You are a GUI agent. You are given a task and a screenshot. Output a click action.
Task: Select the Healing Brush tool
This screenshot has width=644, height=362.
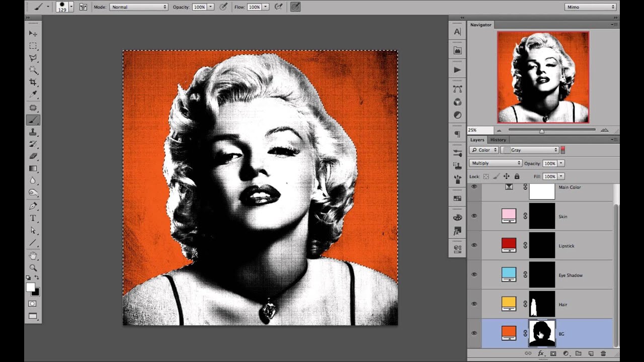(33, 108)
